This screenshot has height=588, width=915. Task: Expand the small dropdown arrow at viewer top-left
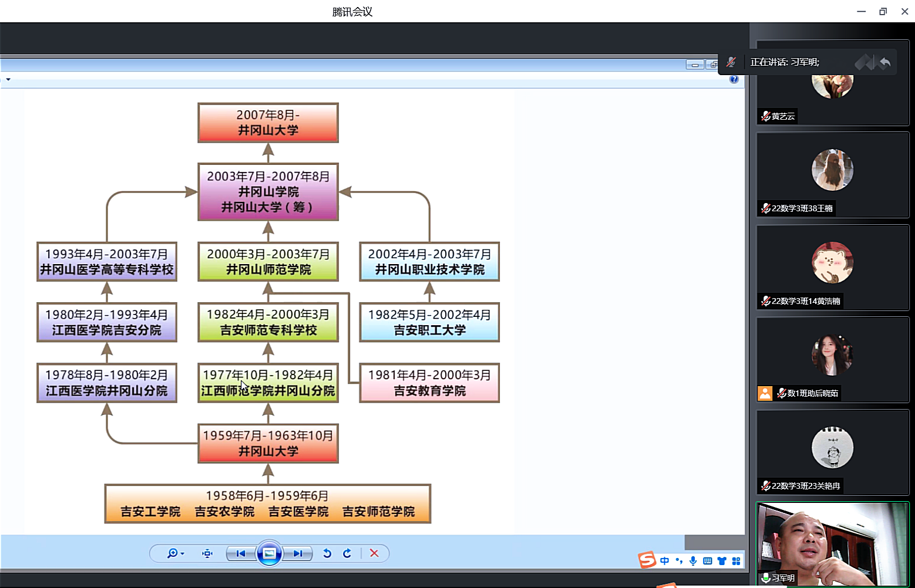[8, 79]
